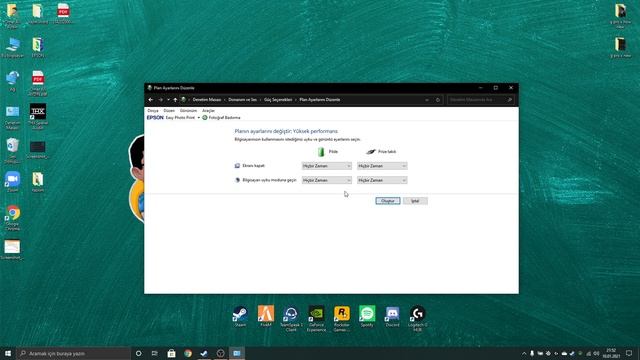Open Steam desktop shortcut
The width and height of the screenshot is (640, 360).
click(240, 316)
